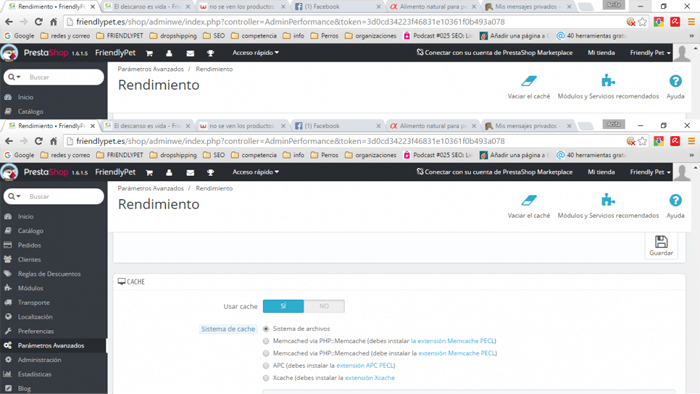The image size is (700, 394).
Task: Open the extensión Xcache link
Action: click(x=370, y=378)
